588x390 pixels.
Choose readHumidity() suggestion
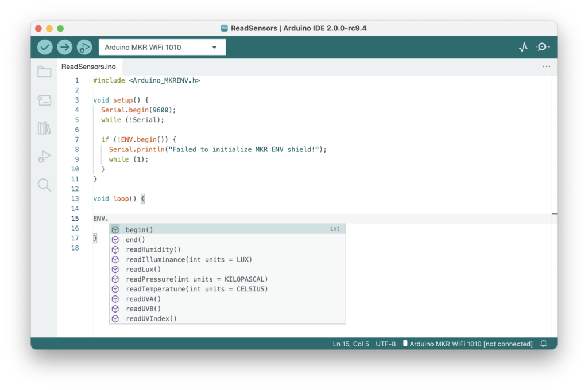point(227,249)
